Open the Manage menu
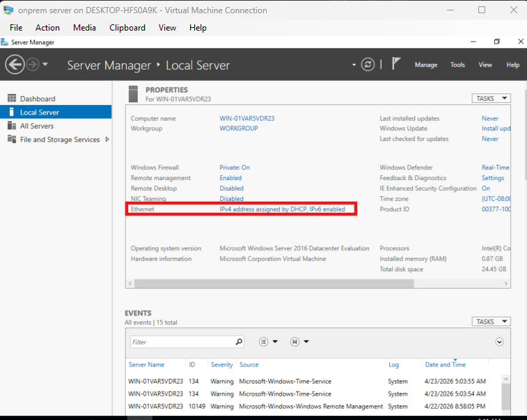 click(x=426, y=65)
